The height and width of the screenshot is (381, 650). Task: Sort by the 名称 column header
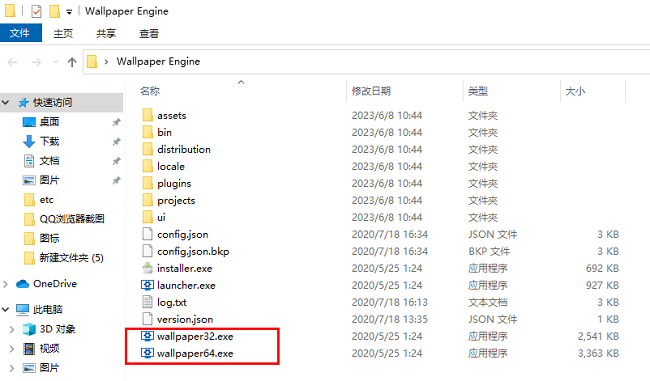pos(150,91)
